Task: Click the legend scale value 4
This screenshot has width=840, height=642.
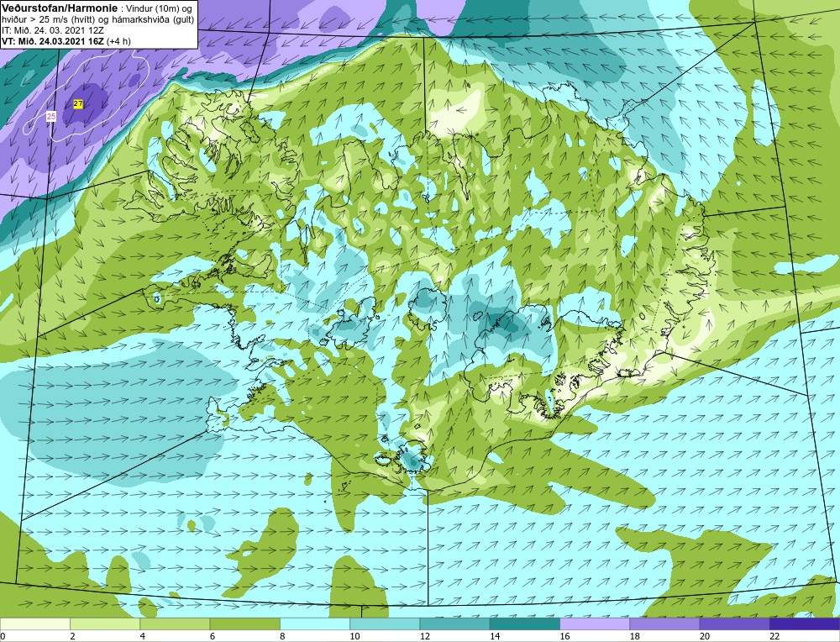Action: pos(143,636)
